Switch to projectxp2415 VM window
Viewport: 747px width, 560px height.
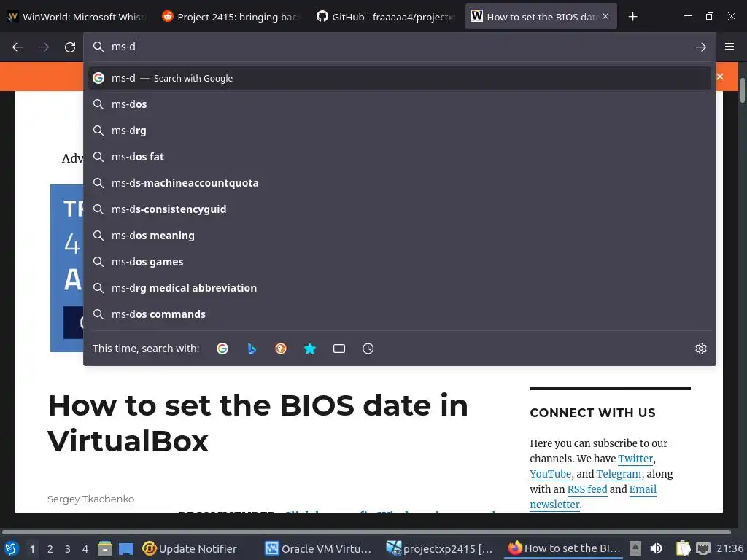[x=439, y=548]
